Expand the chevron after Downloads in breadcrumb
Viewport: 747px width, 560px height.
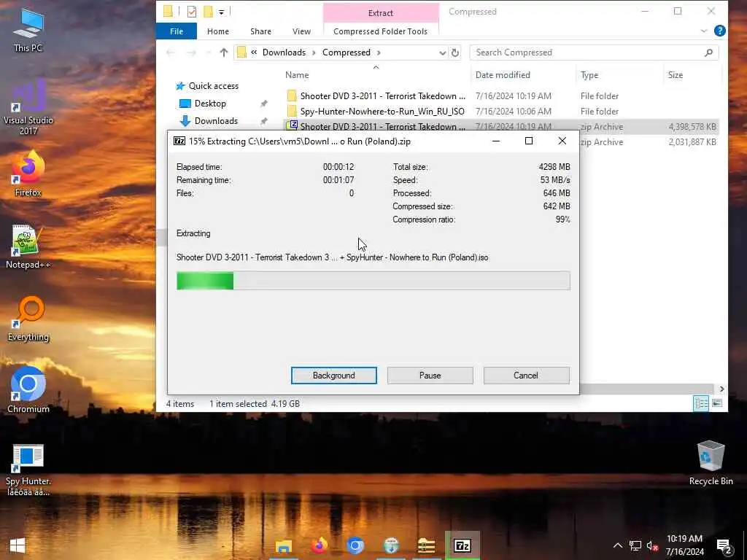pyautogui.click(x=314, y=52)
